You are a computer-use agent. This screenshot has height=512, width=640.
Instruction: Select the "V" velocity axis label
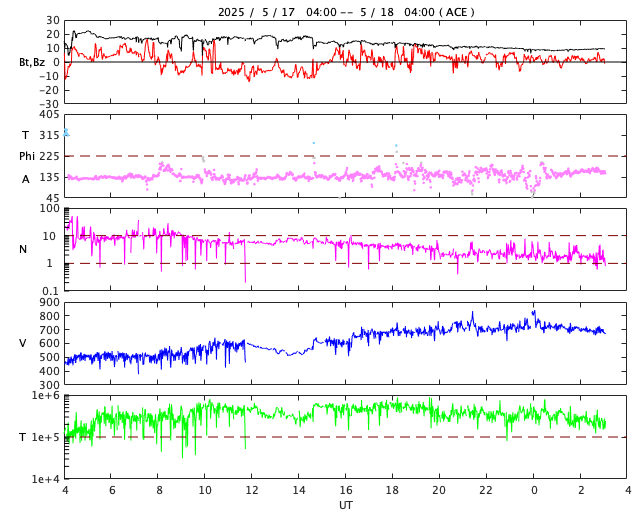pos(23,343)
